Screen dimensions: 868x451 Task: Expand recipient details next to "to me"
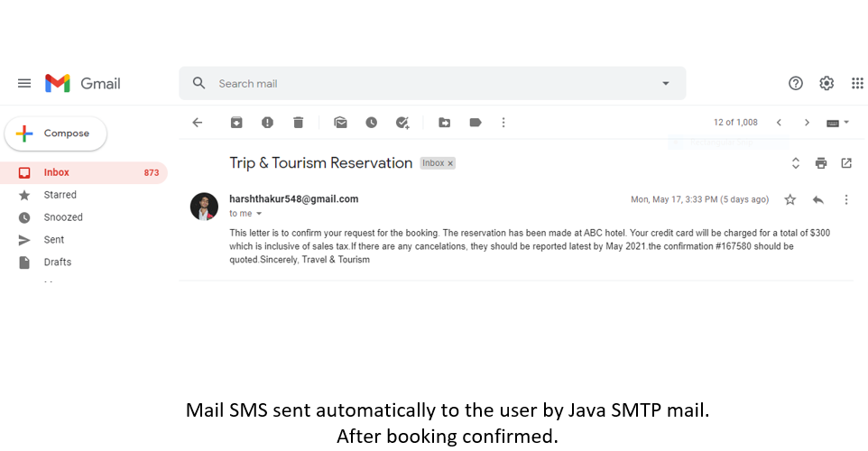259,214
